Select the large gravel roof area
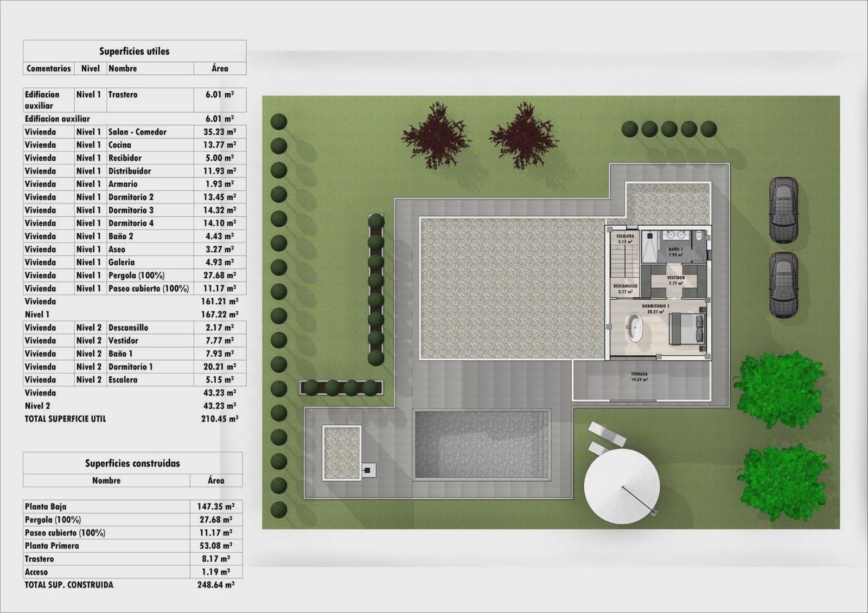 coord(512,289)
